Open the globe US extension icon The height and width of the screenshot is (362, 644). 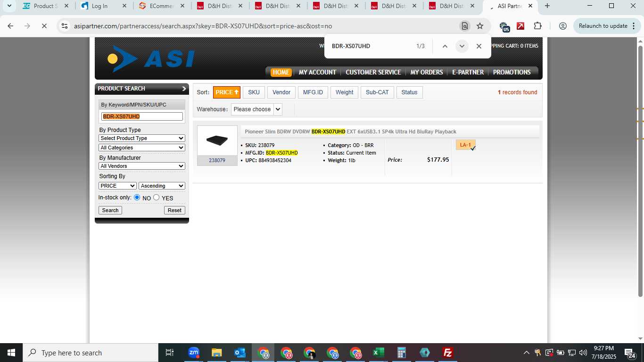pos(504,26)
